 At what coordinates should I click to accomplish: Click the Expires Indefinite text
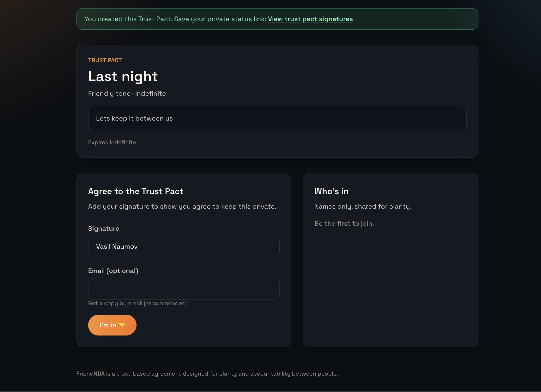pos(112,142)
